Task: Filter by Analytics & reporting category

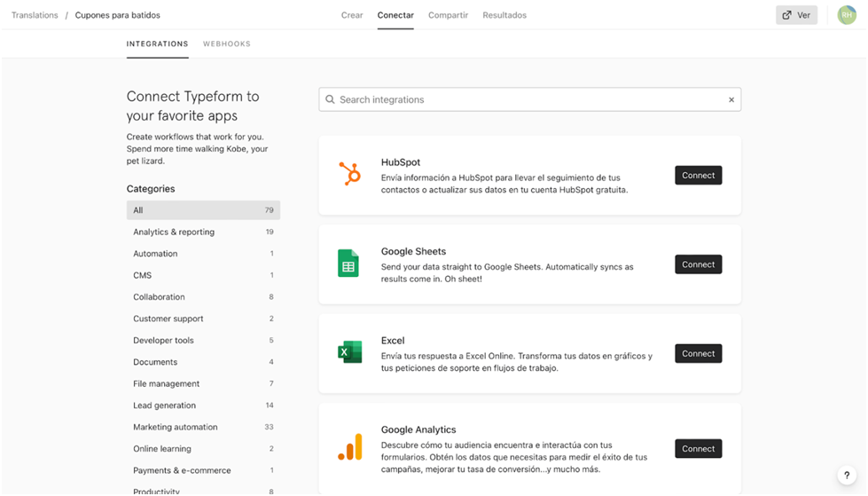Action: pyautogui.click(x=203, y=232)
